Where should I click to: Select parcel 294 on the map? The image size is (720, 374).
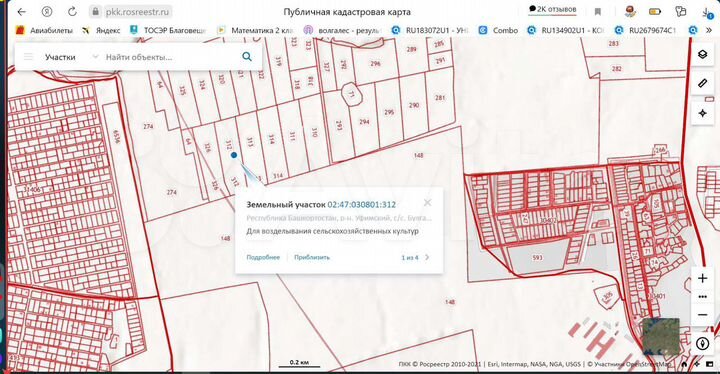click(364, 122)
